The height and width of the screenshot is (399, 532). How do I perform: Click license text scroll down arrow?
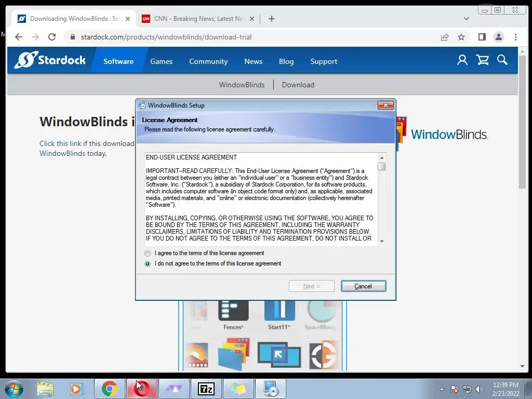[382, 241]
